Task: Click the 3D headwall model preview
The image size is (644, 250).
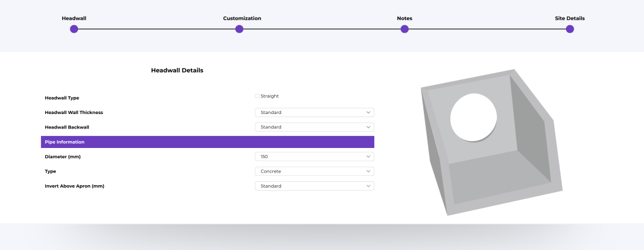Action: coord(492,142)
